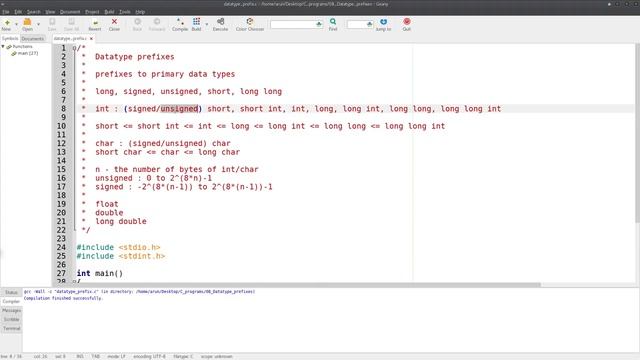Click the Close file toolbar icon

[x=114, y=24]
